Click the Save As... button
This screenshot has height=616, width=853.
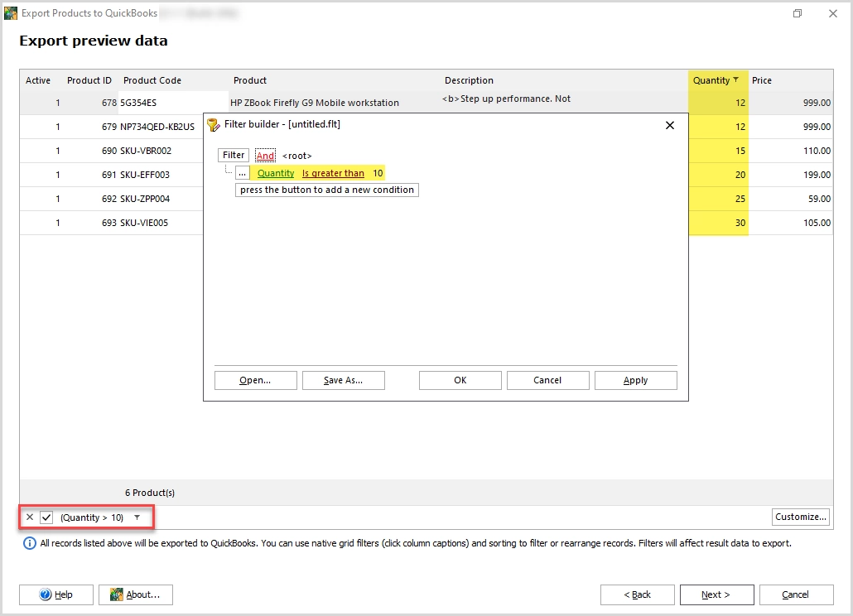[x=343, y=381]
